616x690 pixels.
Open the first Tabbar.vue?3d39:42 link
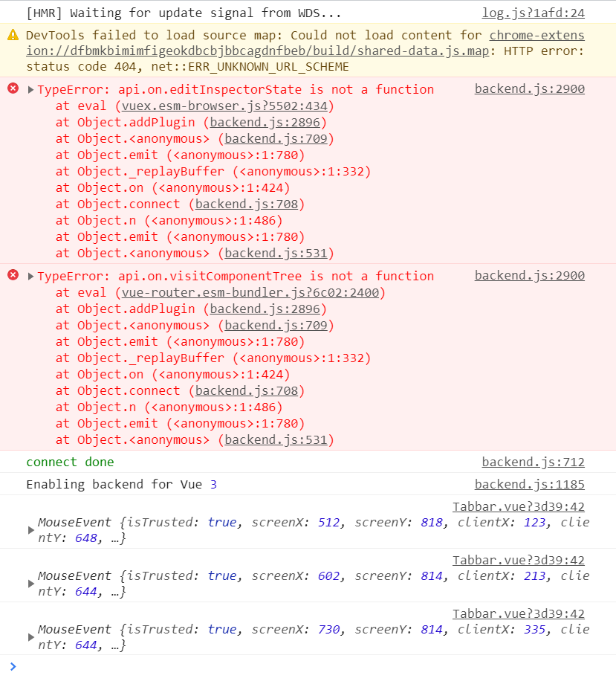pos(518,506)
